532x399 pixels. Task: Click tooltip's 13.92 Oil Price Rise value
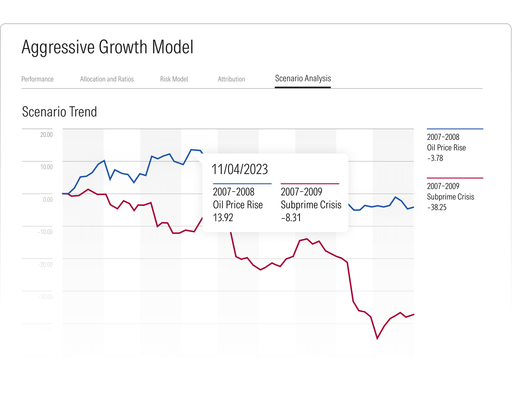coord(223,218)
